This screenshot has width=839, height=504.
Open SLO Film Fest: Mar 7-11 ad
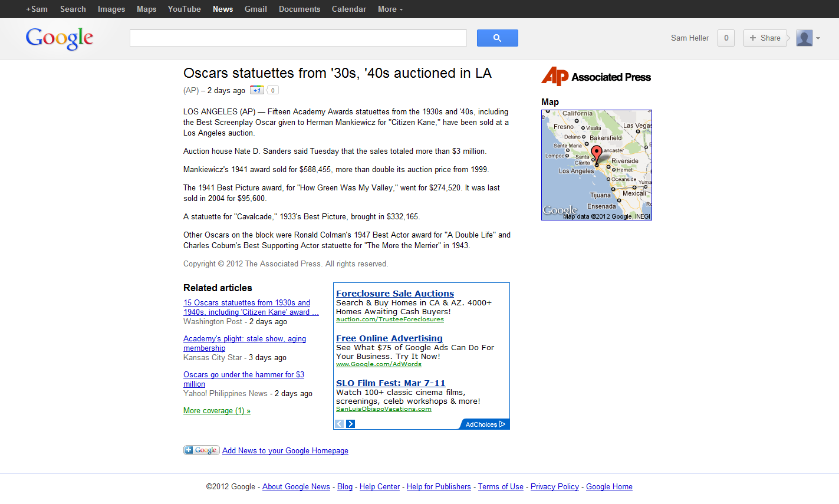click(x=391, y=383)
